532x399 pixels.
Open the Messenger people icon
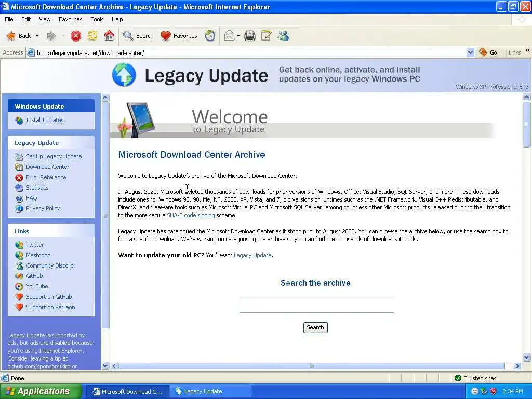283,36
